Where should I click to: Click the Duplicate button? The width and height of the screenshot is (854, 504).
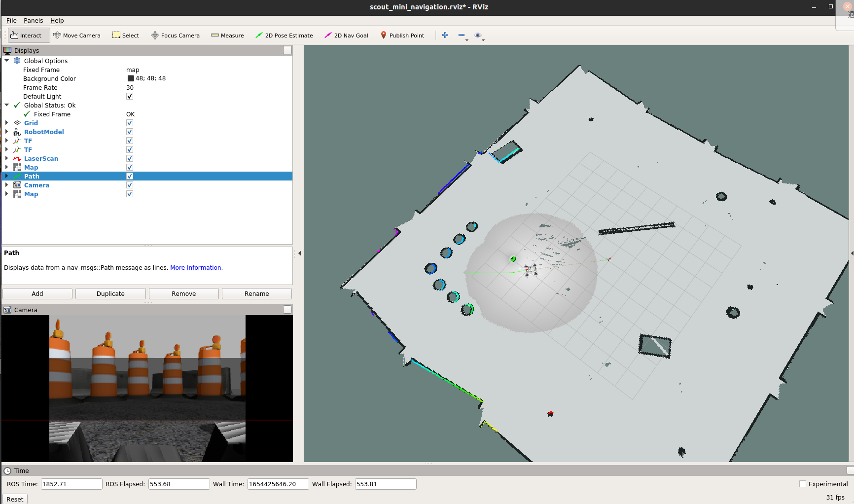[110, 293]
